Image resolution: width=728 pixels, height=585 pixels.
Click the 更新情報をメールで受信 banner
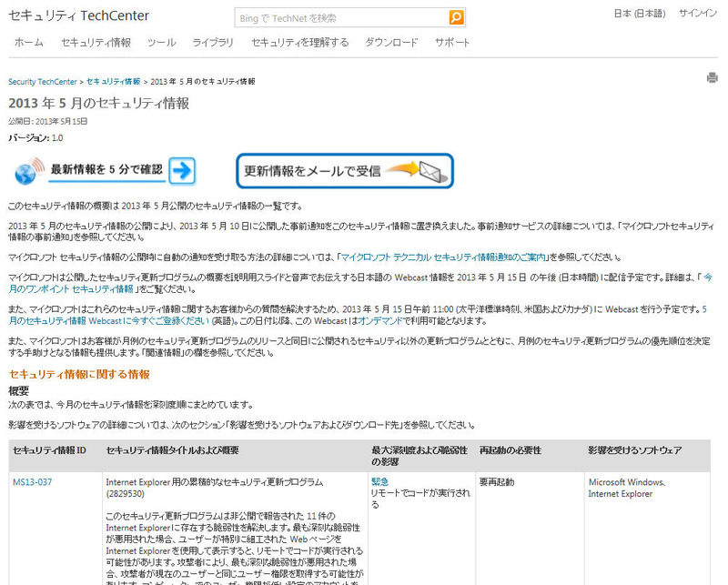point(345,170)
